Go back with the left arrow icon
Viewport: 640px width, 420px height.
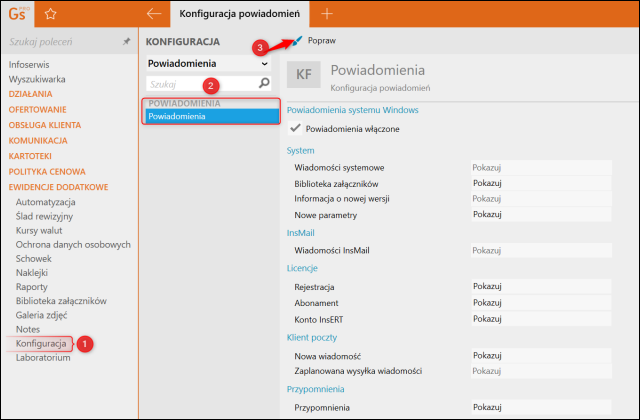[154, 13]
